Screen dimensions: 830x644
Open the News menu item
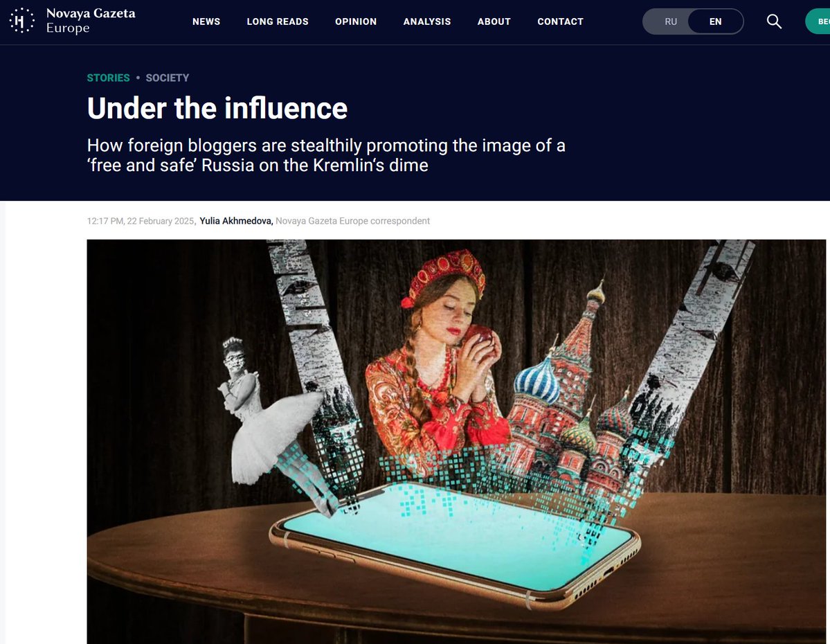click(206, 21)
